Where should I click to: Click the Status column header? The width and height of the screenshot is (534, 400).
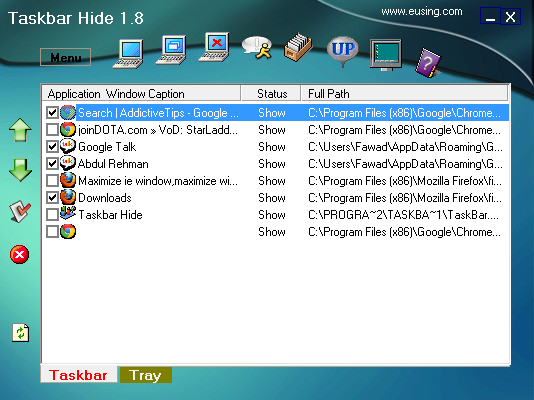pos(271,94)
